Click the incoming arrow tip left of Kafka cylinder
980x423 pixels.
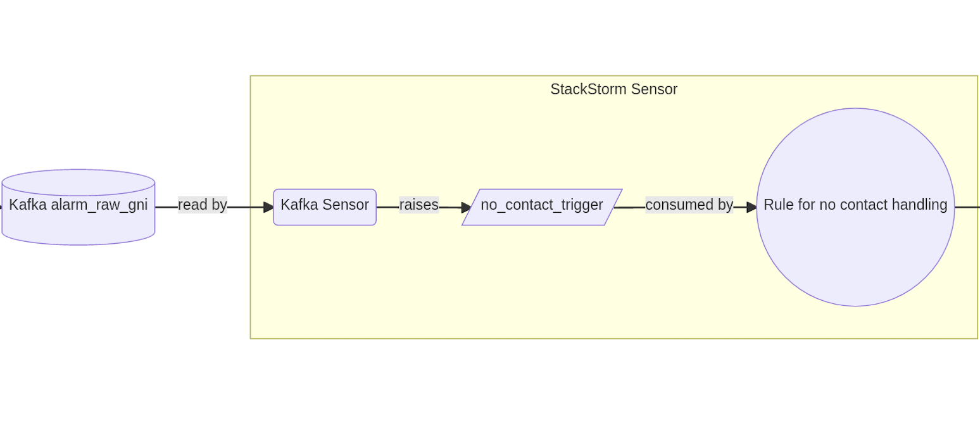[x=1, y=207]
